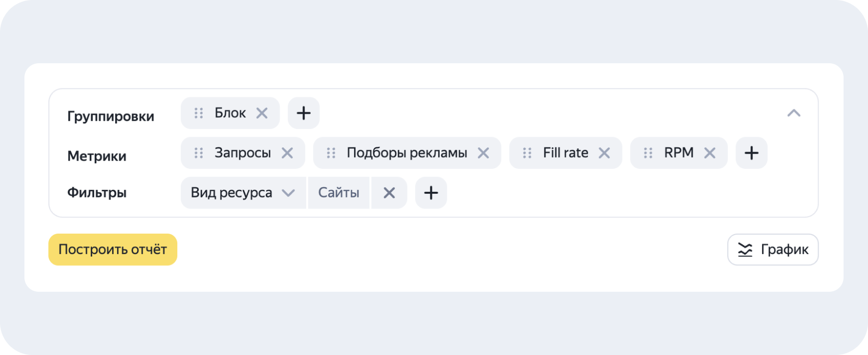Screen dimensions: 868x355
Task: Remove the Запросы metric
Action: tap(287, 153)
